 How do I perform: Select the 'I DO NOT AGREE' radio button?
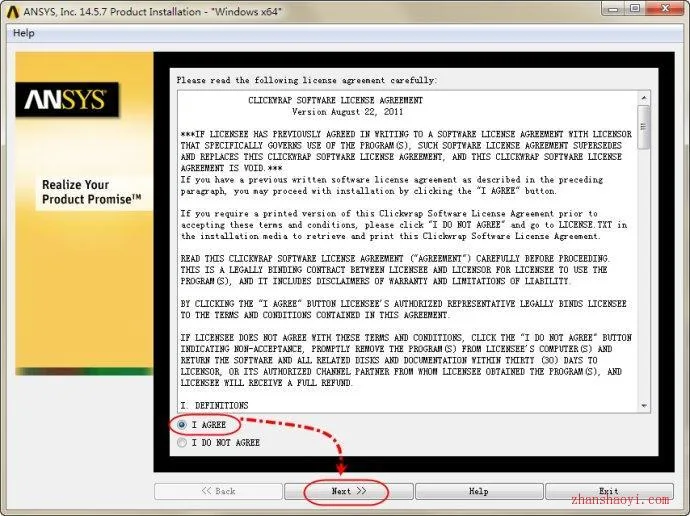coord(182,443)
